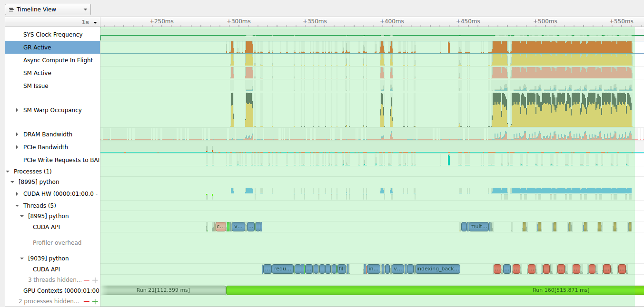The image size is (644, 307).
Task: Select the Async Compute In Flight row
Action: 58,60
